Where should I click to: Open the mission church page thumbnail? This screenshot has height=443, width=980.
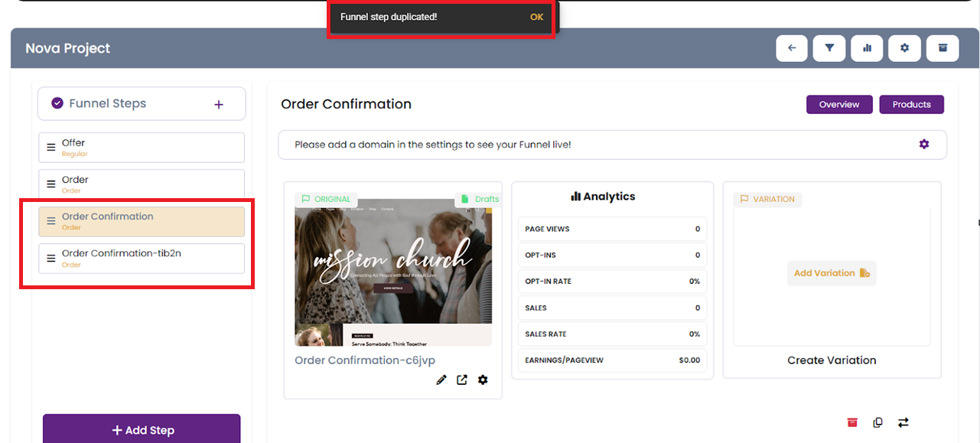pos(393,272)
